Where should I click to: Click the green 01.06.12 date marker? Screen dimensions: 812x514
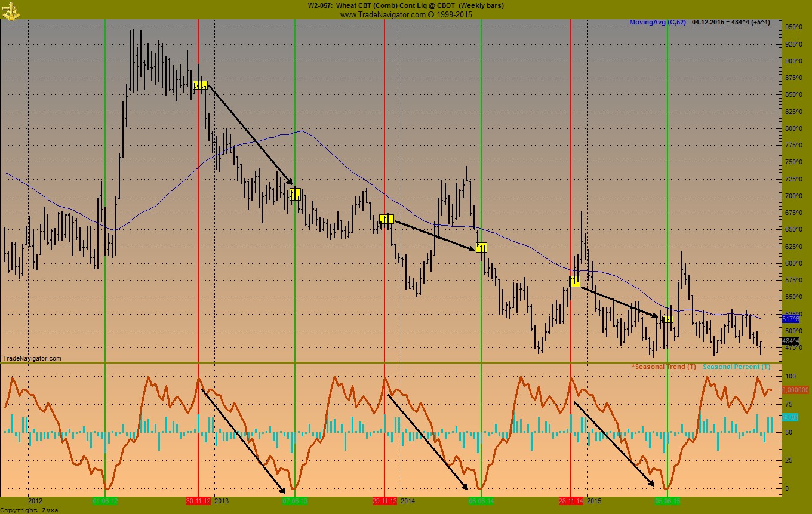pos(104,501)
